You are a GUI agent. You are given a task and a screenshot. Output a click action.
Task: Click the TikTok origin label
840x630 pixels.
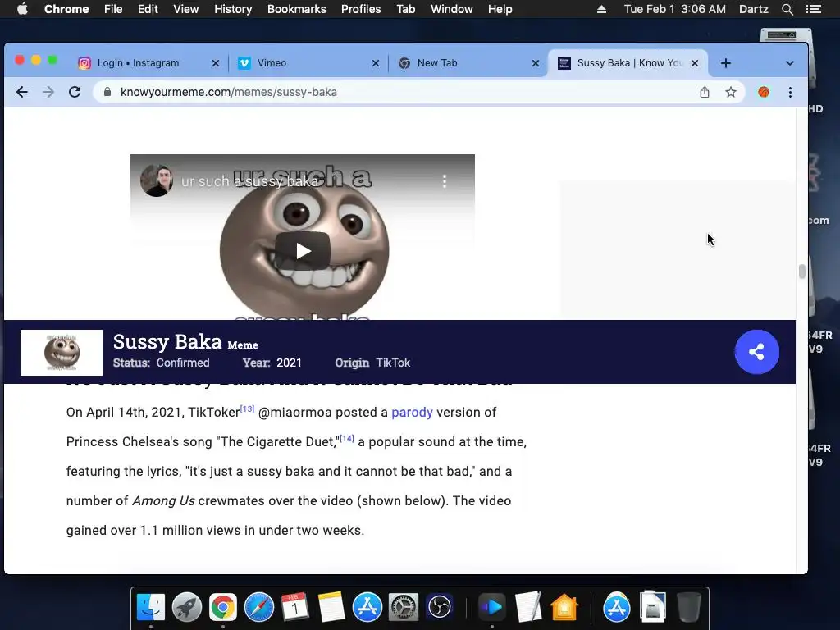[393, 363]
